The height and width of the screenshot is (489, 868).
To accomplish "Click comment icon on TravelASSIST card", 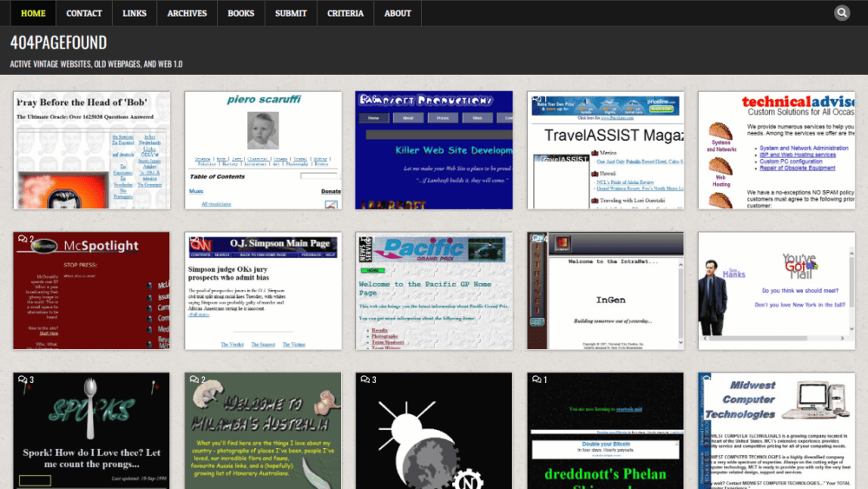I will coord(539,98).
